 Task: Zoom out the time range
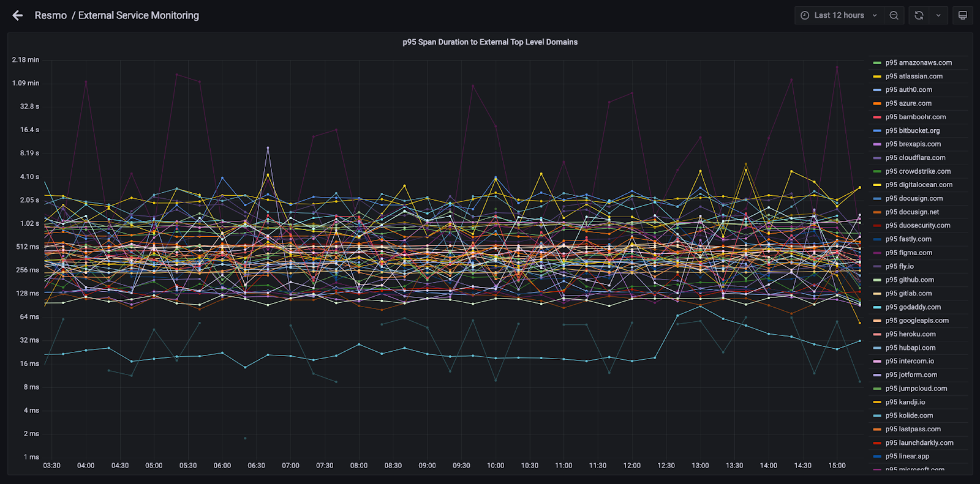pos(894,15)
